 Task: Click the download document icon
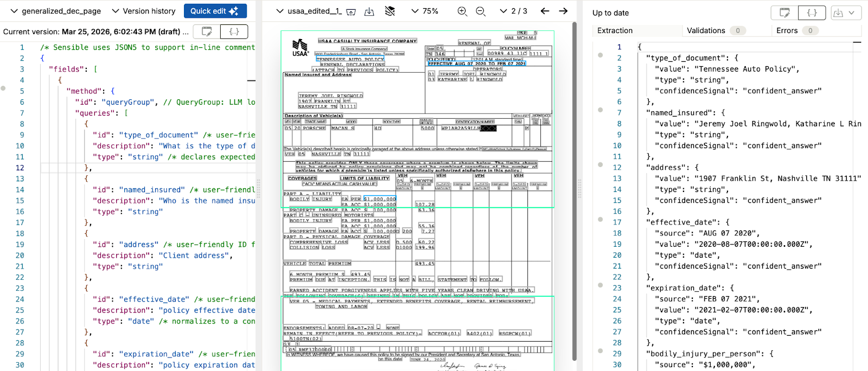click(369, 11)
